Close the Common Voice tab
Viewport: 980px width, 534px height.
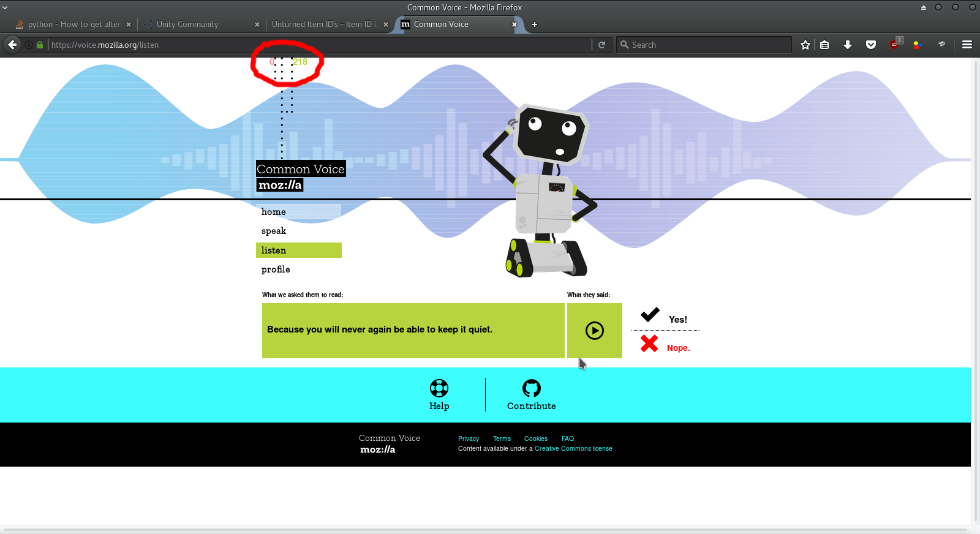point(514,24)
